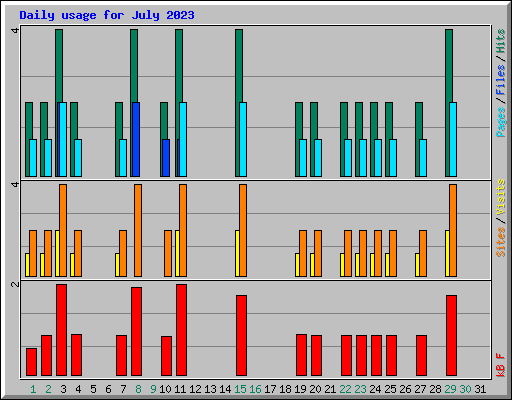Select the yellow visits bar for day 19
The height and width of the screenshot is (400, 512).
pos(297,265)
